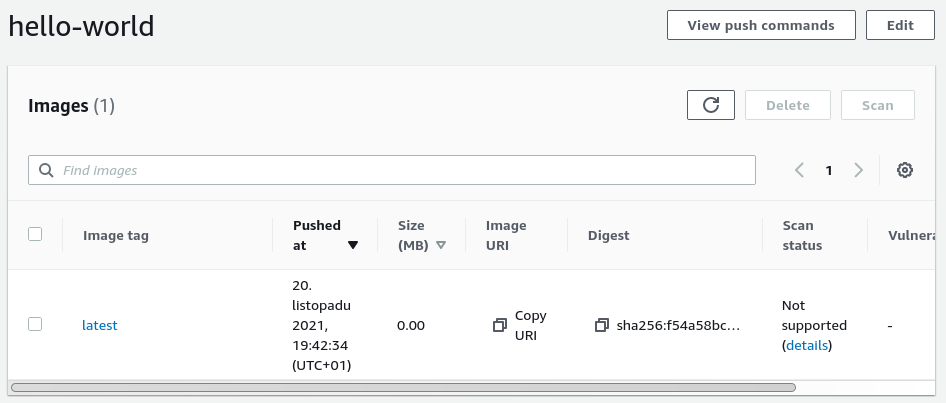This screenshot has width=946, height=403.
Task: Click the copy URI icon
Action: coord(500,325)
